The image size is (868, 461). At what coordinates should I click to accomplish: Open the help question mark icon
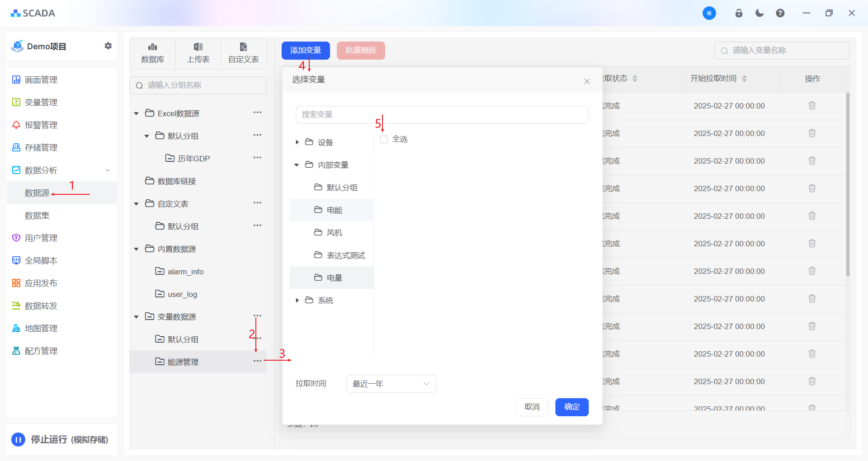[780, 13]
